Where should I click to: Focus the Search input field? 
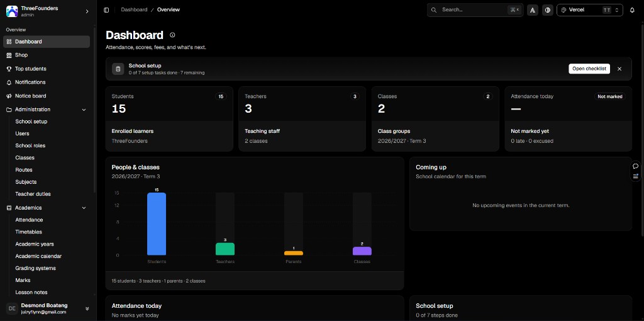pos(475,10)
